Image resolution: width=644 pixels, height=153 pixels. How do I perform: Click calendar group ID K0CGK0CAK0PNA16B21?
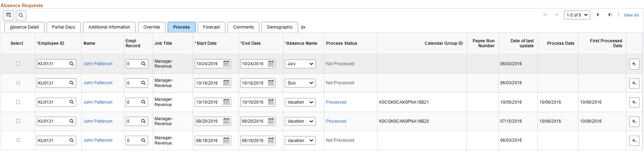tap(404, 102)
